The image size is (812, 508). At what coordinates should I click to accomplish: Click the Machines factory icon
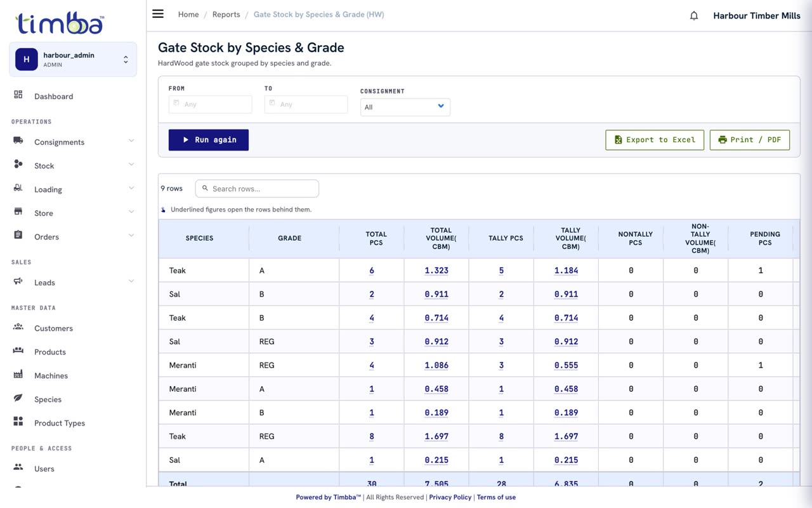tap(18, 374)
